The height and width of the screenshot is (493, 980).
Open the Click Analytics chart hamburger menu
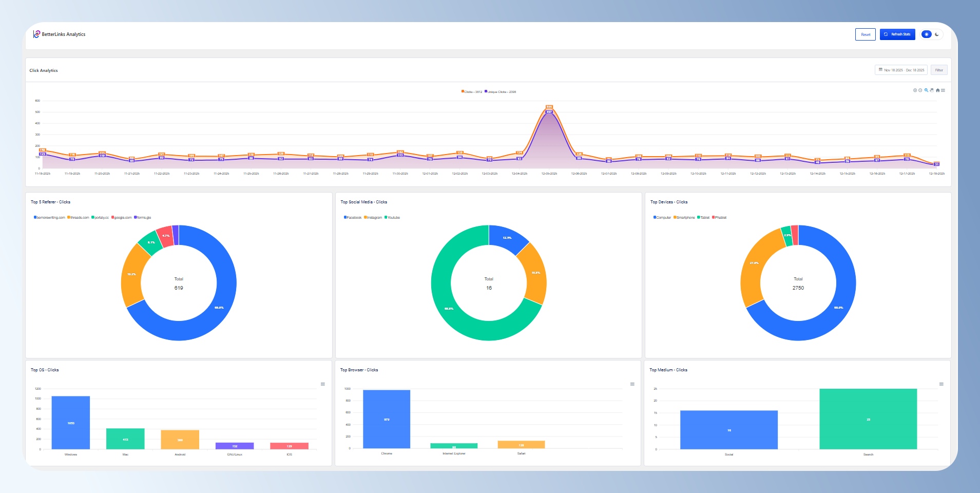pyautogui.click(x=943, y=90)
